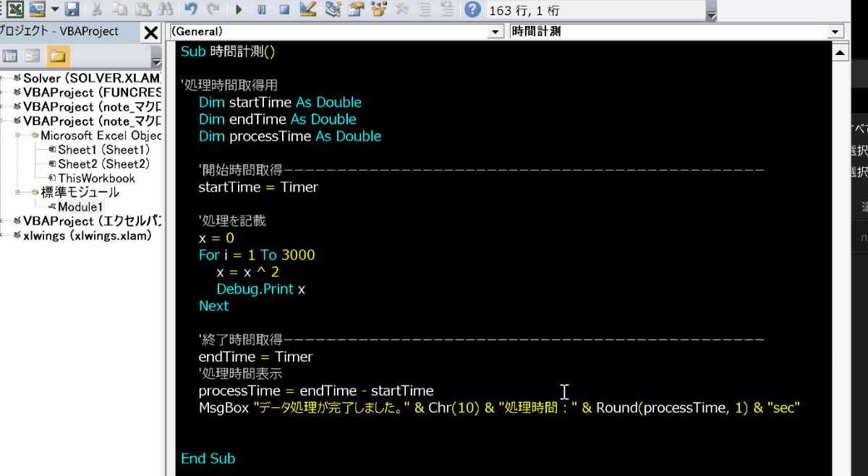Open the 時間計測 procedure dropdown
This screenshot has height=476, width=868.
[x=836, y=32]
